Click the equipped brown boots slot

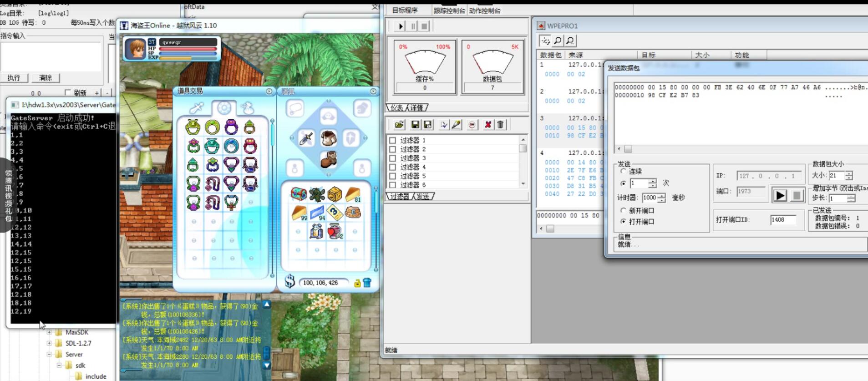coord(328,160)
